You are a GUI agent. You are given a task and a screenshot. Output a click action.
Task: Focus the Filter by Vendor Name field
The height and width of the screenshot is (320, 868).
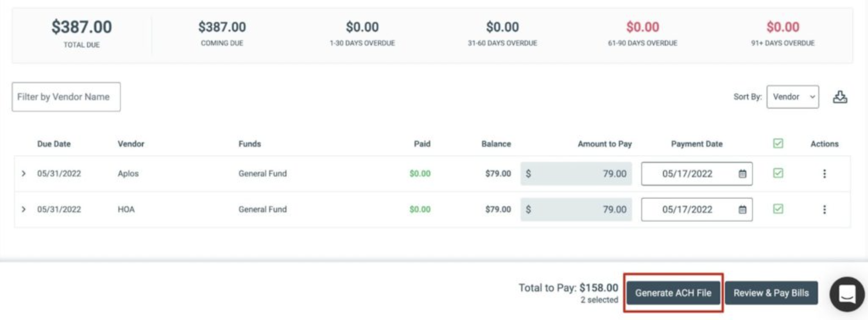(66, 97)
